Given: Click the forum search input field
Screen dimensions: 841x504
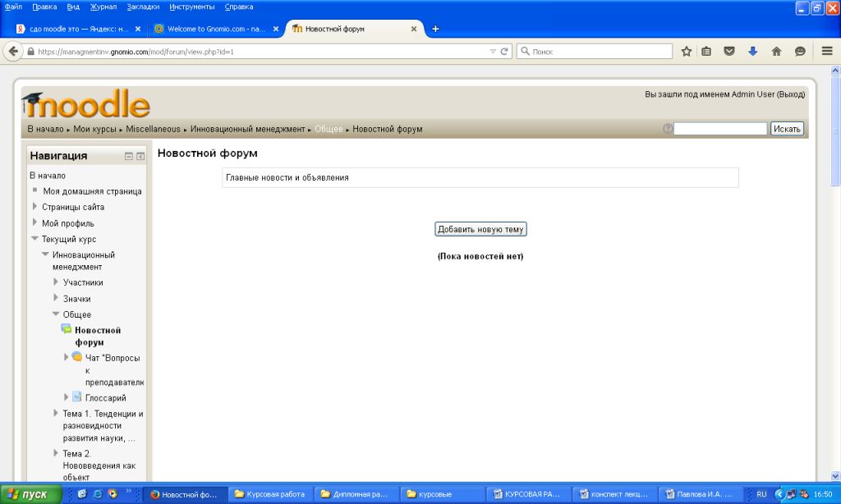Looking at the screenshot, I should pyautogui.click(x=720, y=129).
